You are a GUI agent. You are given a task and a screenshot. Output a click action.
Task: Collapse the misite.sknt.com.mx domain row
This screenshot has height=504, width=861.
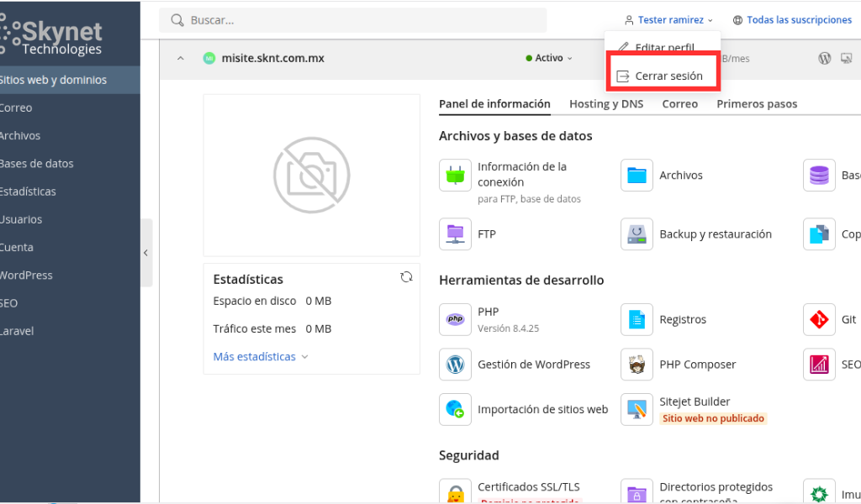[x=181, y=58]
